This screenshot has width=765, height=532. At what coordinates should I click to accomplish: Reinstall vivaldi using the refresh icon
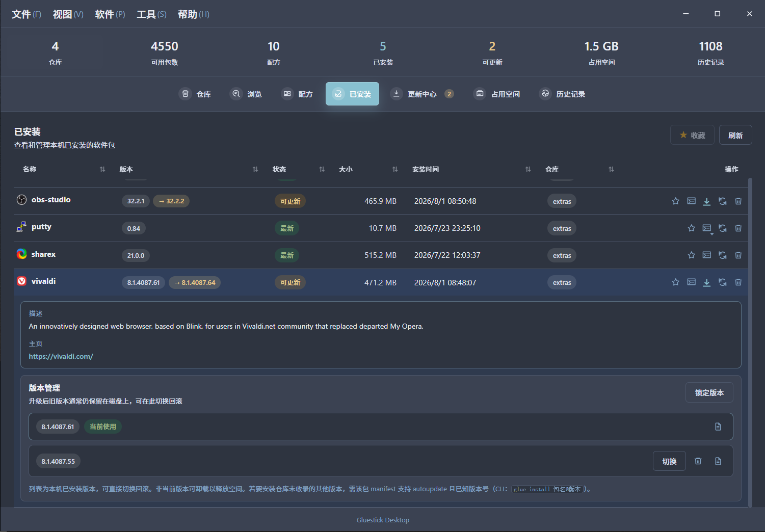tap(723, 282)
